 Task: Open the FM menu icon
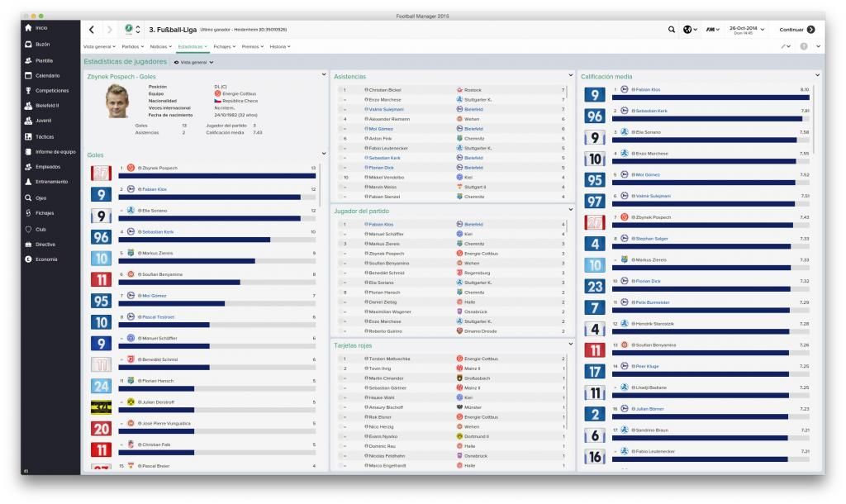point(712,30)
